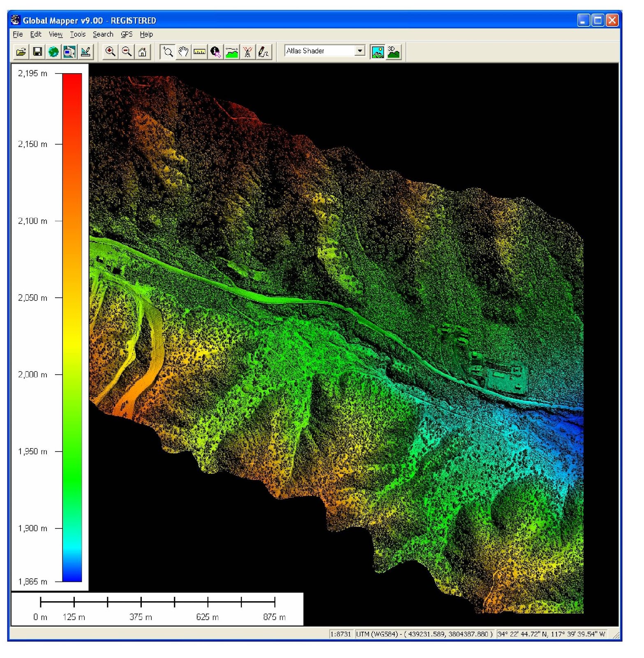644x658 pixels.
Task: Click the Zoom Out magnifier icon
Action: [x=127, y=52]
